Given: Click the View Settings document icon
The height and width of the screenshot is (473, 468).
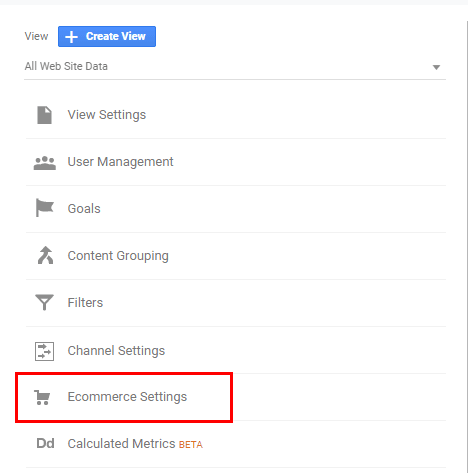Looking at the screenshot, I should (x=44, y=115).
